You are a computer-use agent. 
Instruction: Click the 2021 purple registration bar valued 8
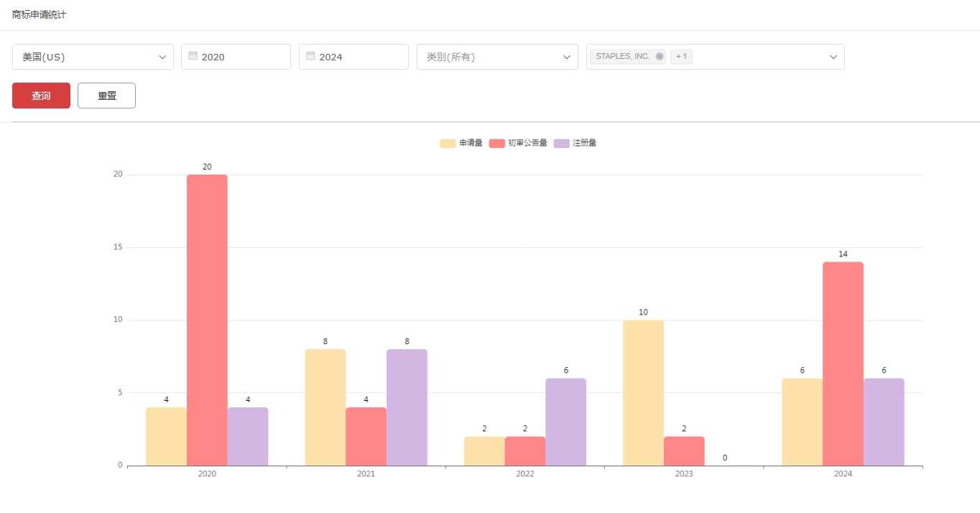point(407,407)
